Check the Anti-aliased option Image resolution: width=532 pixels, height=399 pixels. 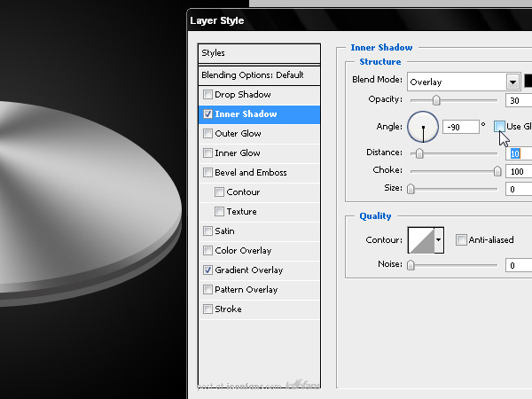click(x=461, y=240)
